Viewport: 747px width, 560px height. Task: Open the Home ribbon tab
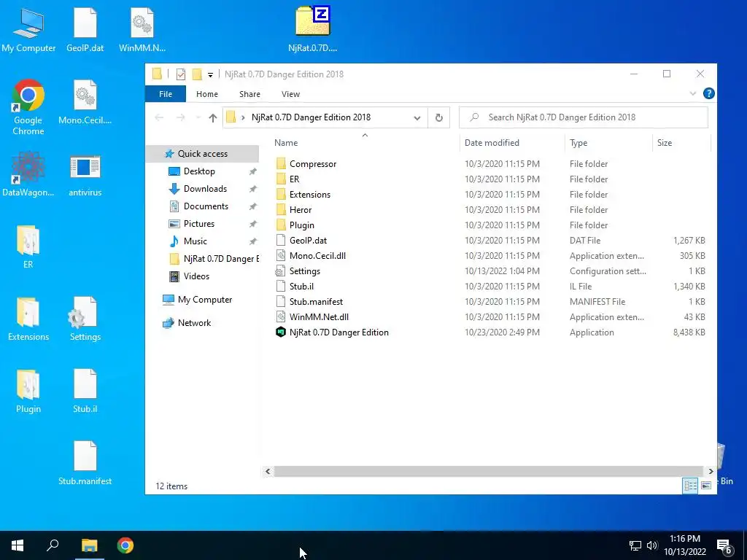206,94
